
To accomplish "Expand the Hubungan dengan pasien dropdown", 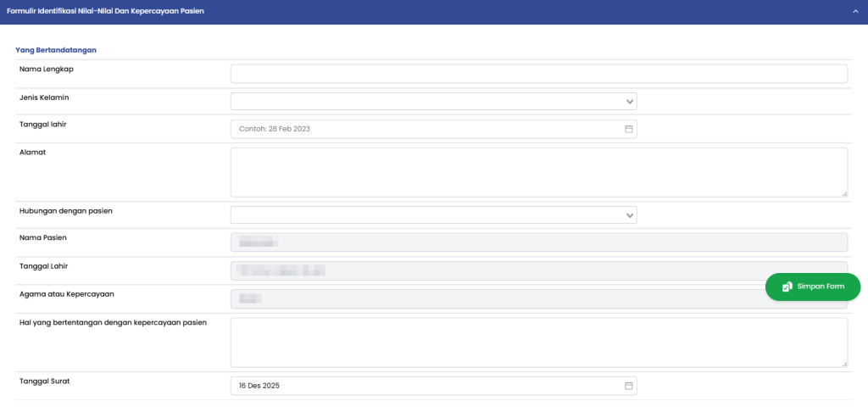I will pos(433,215).
